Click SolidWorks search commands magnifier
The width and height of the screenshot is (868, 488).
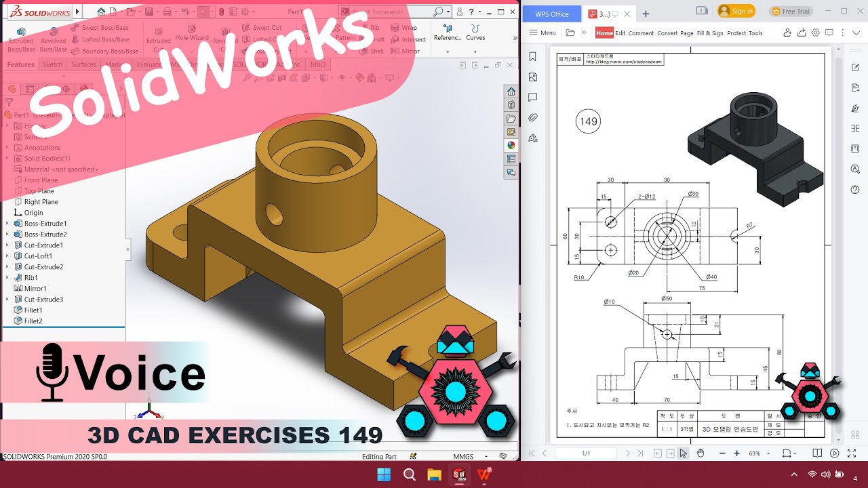[x=439, y=12]
